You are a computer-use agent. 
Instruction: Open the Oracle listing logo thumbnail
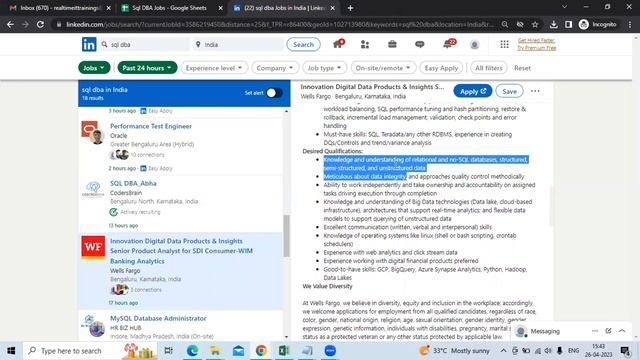pos(92,132)
